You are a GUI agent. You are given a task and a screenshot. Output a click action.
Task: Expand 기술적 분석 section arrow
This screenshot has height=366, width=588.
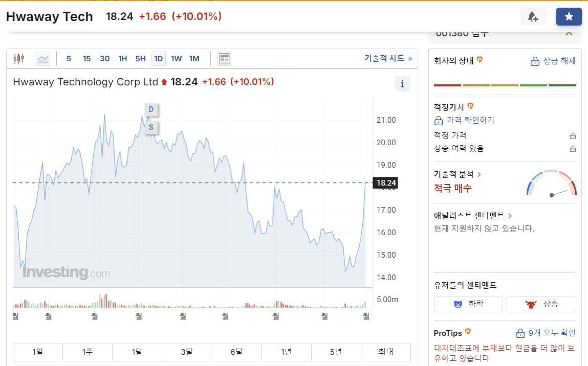[480, 174]
